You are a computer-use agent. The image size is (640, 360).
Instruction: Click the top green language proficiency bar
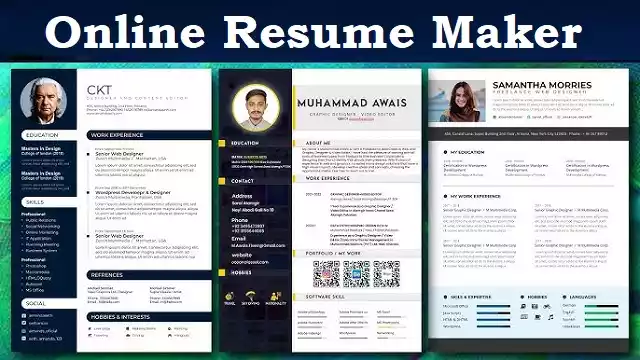tap(601, 306)
